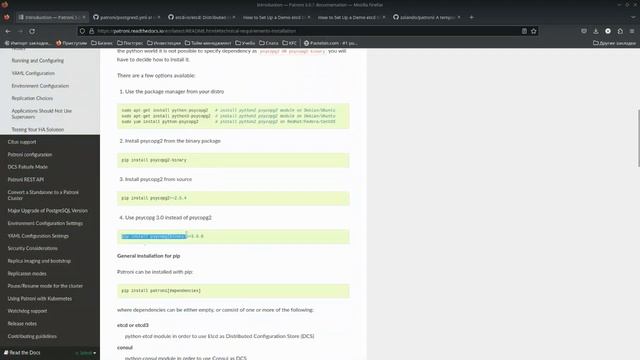This screenshot has height=360, width=640.
Task: Open the Тайм менеджмент bookmarks folder
Action: [x=208, y=43]
